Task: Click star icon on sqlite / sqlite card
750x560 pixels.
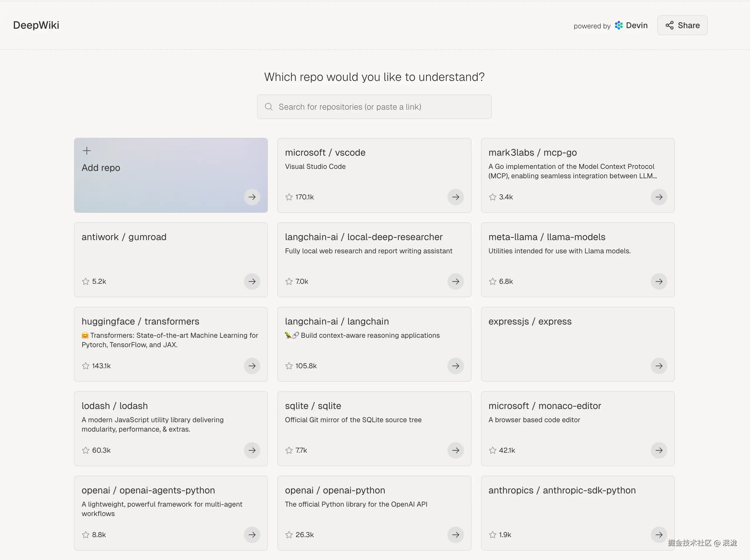Action: (x=289, y=450)
